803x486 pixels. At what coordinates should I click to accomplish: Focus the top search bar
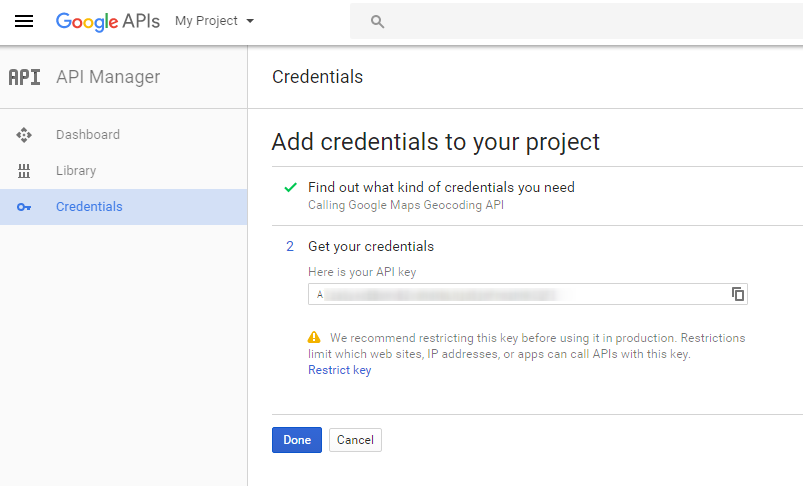[576, 21]
